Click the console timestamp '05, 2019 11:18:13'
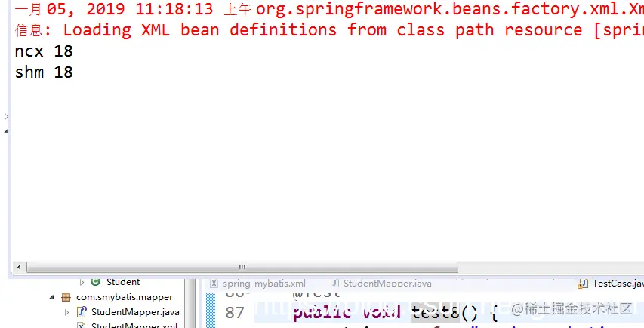Image resolution: width=644 pixels, height=328 pixels. pos(130,9)
